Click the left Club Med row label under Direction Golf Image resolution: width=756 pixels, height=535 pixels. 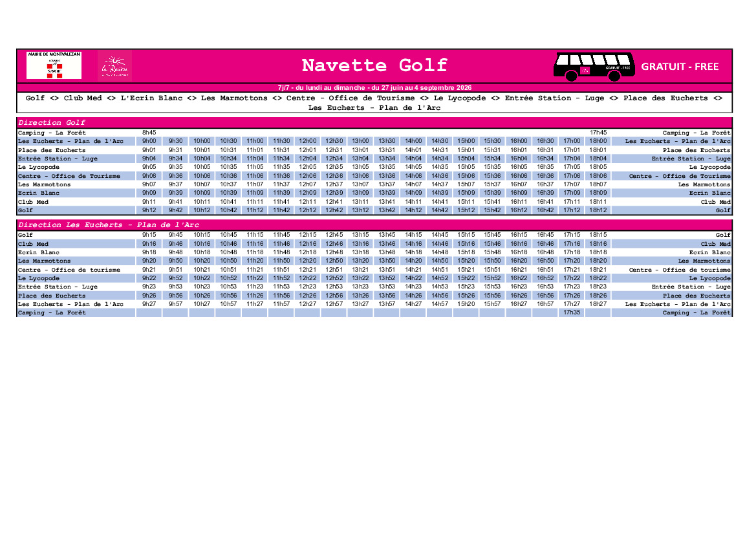[x=33, y=202]
